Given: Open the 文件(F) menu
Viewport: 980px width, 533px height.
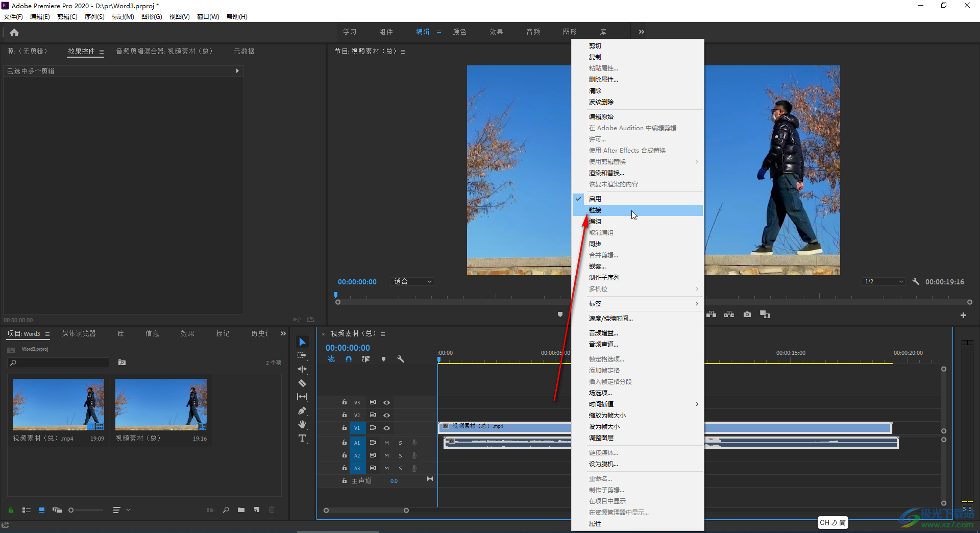Looking at the screenshot, I should (13, 16).
